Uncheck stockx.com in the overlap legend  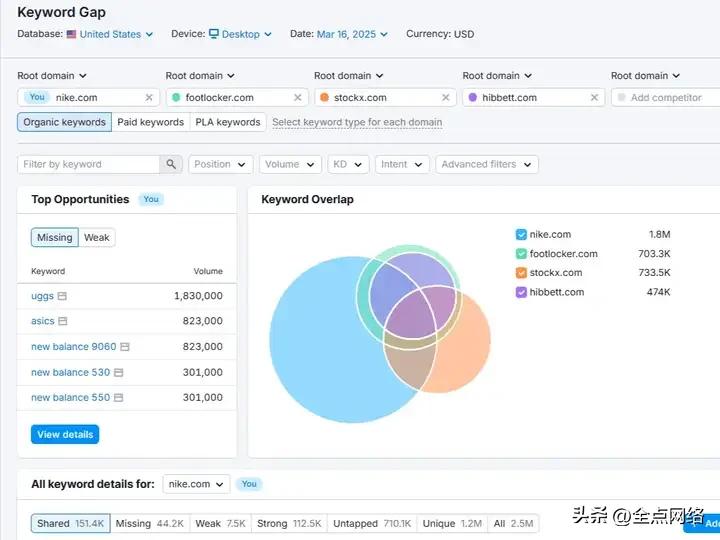pyautogui.click(x=521, y=273)
